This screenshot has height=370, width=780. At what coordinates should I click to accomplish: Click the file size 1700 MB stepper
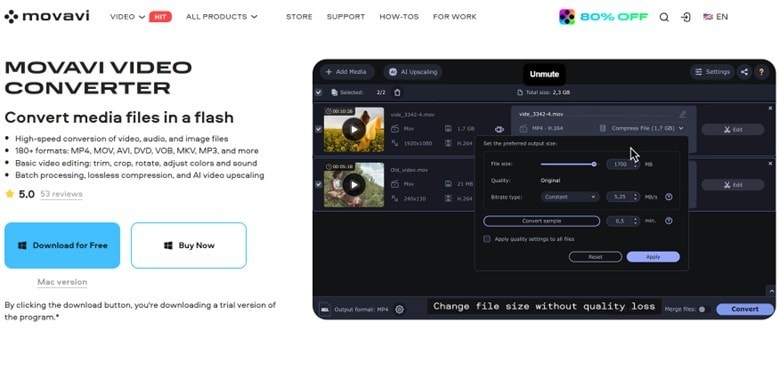(622, 164)
